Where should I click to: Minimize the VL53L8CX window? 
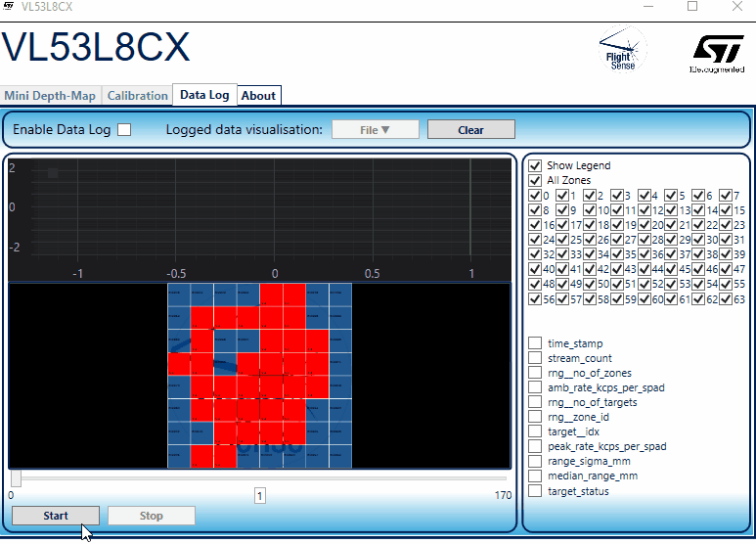tap(648, 6)
